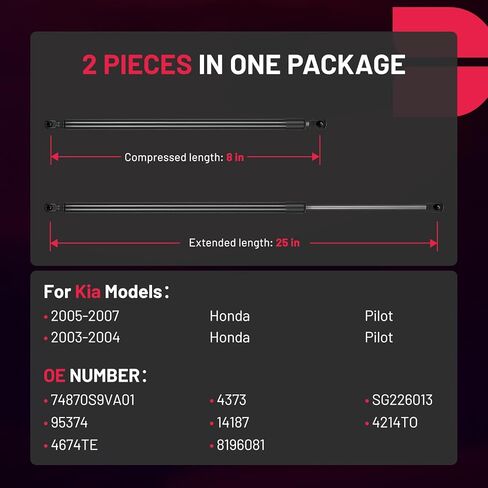Click the extended lift support strut image
The width and height of the screenshot is (488, 488).
tap(244, 208)
